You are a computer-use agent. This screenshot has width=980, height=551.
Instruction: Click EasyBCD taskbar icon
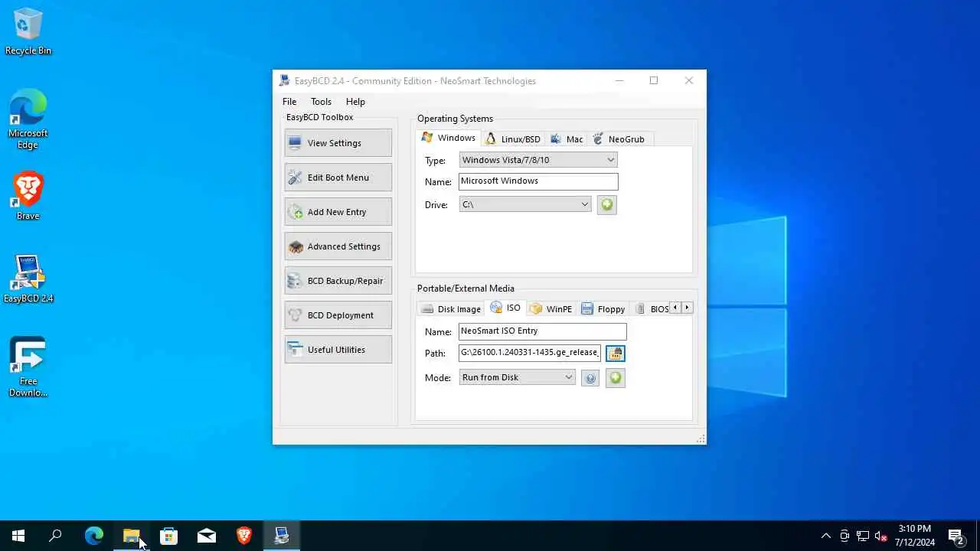coord(282,536)
